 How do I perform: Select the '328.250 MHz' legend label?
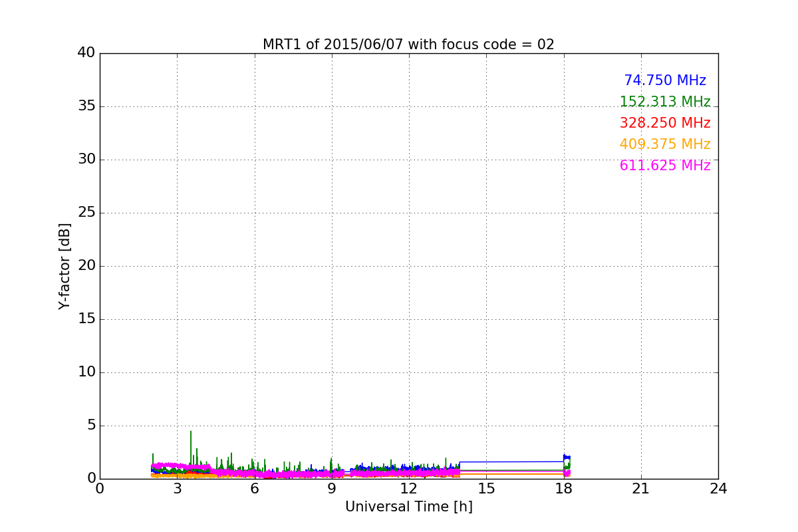(665, 123)
